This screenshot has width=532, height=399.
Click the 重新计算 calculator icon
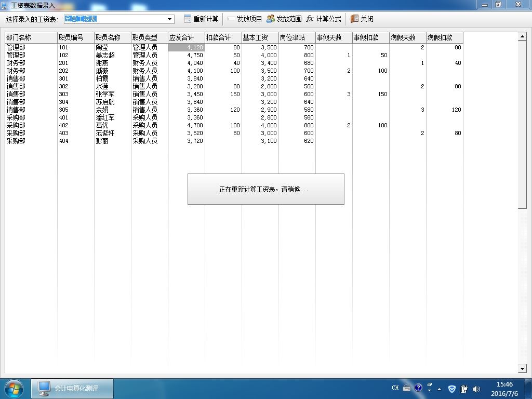tap(187, 19)
